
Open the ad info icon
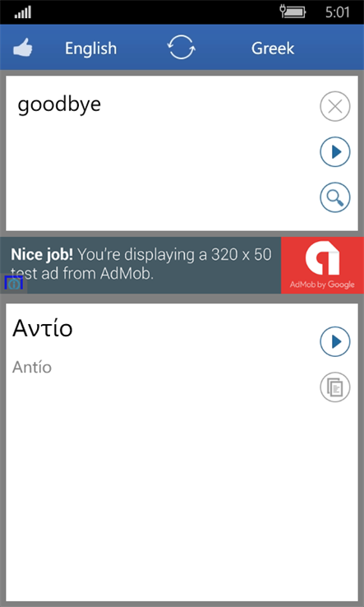[13, 284]
